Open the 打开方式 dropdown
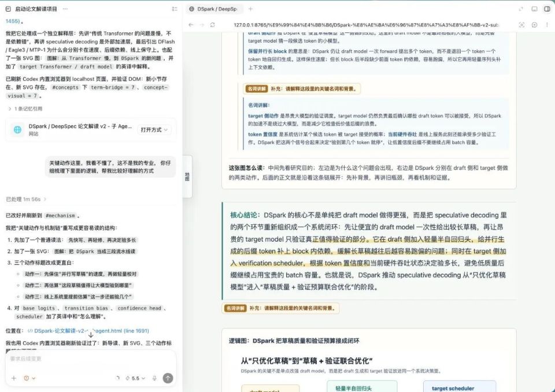 (x=154, y=130)
